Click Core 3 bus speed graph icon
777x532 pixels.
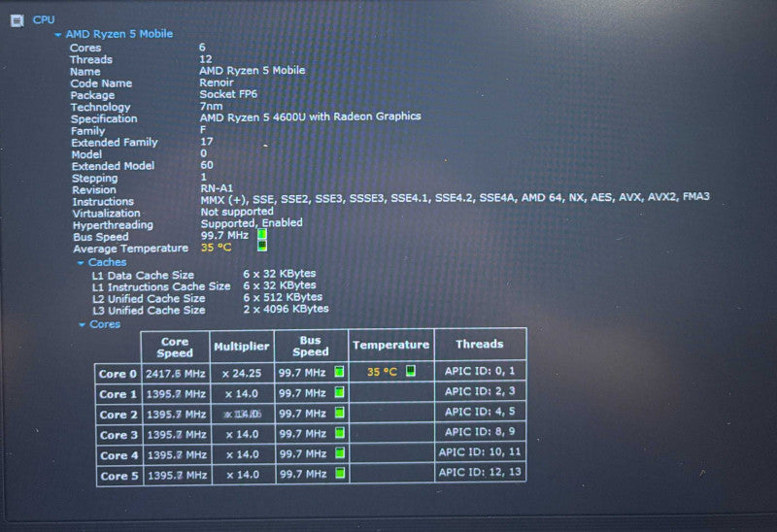coord(339,433)
